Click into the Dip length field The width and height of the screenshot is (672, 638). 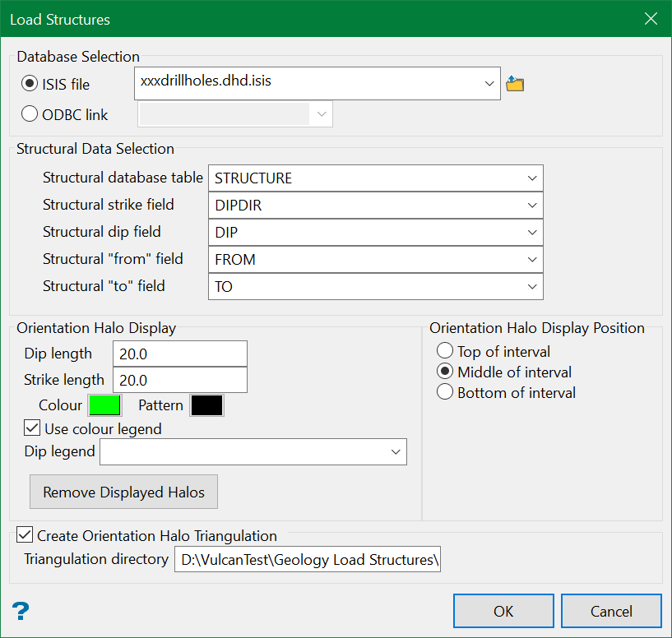179,354
